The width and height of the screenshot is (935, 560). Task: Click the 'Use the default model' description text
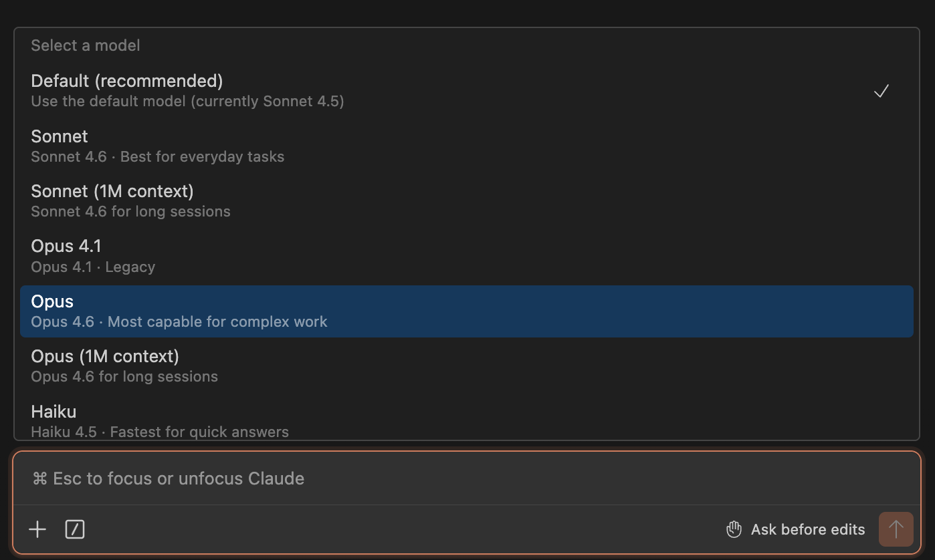coord(187,101)
